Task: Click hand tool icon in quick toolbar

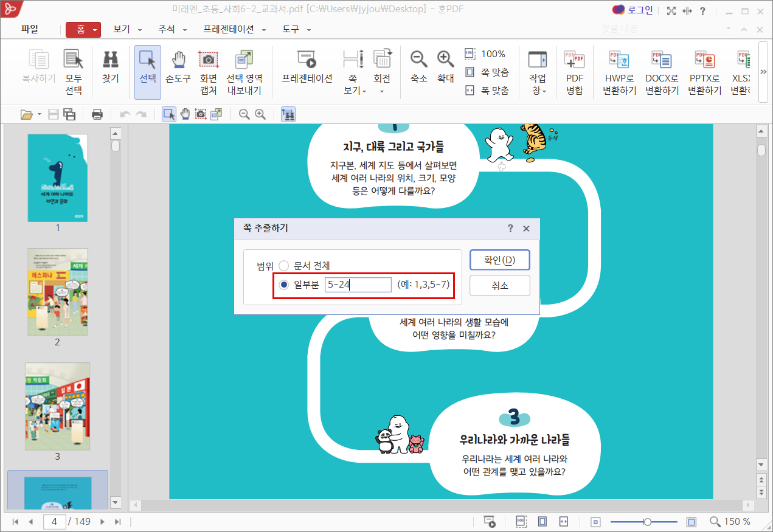Action: click(185, 114)
